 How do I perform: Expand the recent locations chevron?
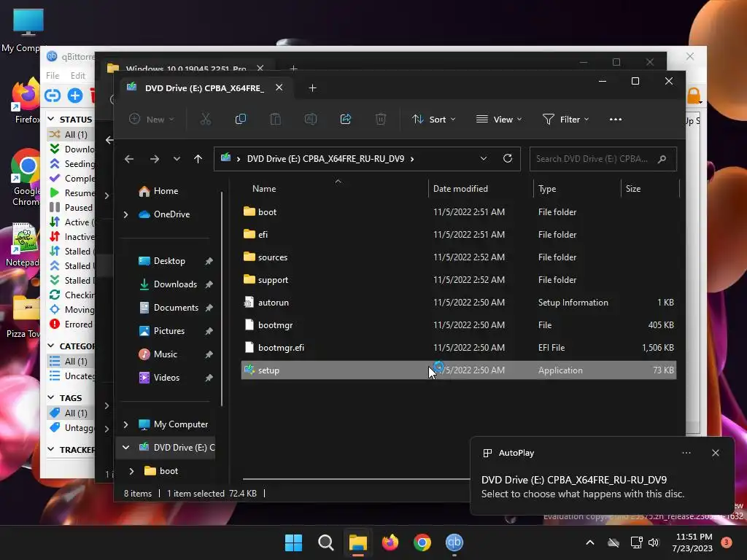click(177, 159)
